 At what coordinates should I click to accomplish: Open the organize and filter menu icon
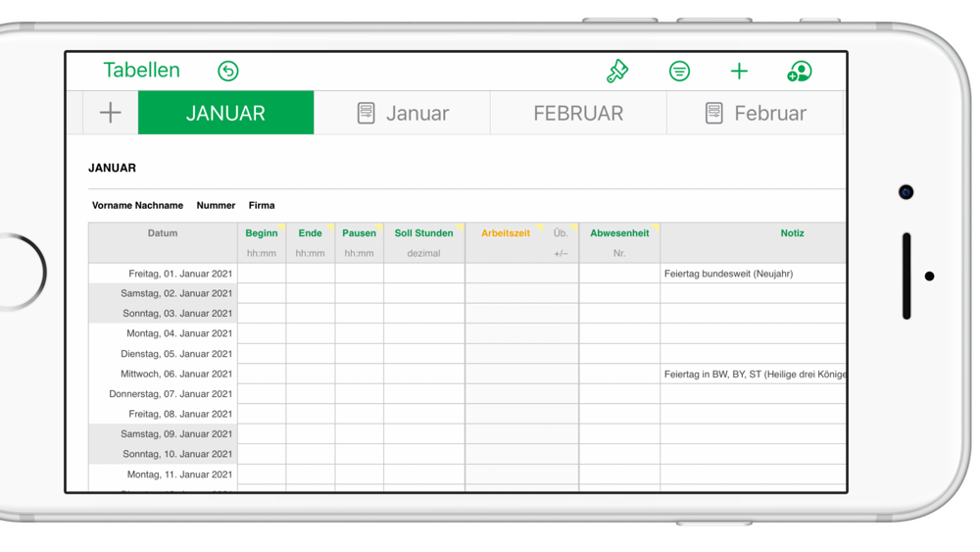coord(679,71)
